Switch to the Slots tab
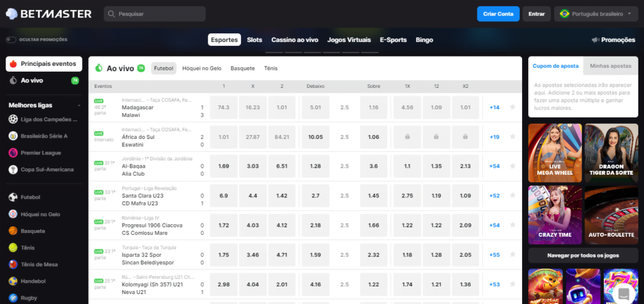This screenshot has height=304, width=644. (x=255, y=40)
